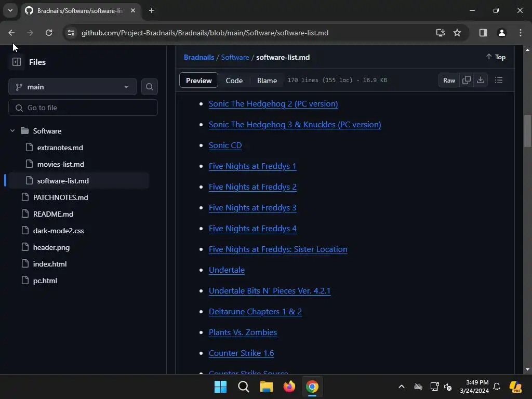Open Chrome three-dot menu
Image resolution: width=532 pixels, height=399 pixels.
[521, 33]
